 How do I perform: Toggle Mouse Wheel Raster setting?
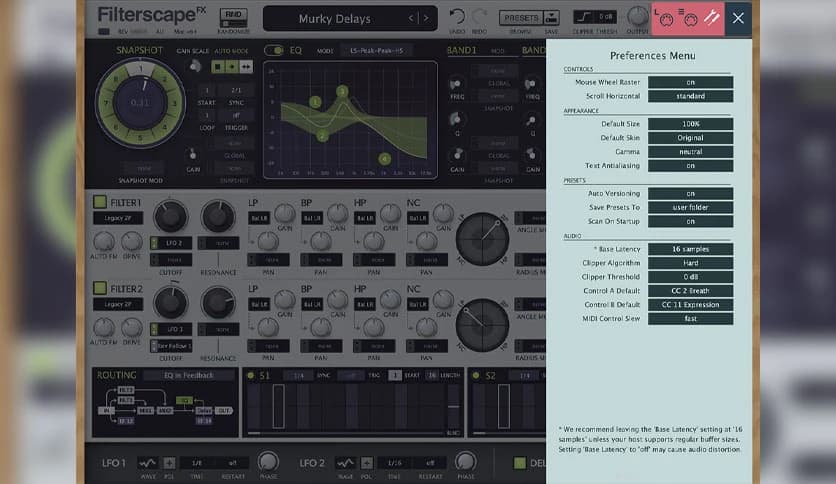[x=690, y=82]
